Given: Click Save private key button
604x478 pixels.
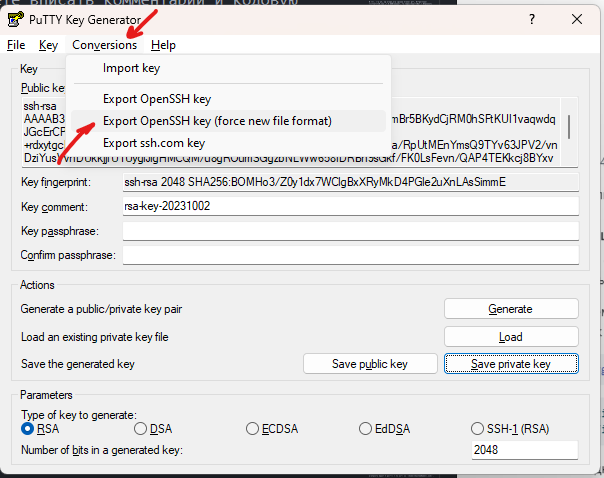Looking at the screenshot, I should tap(510, 364).
